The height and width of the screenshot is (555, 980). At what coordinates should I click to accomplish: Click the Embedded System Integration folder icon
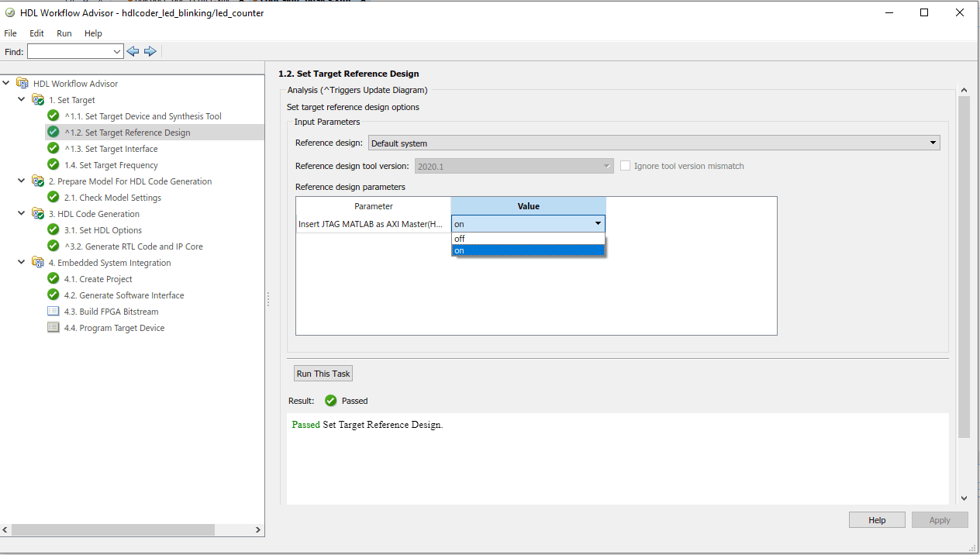coord(37,262)
